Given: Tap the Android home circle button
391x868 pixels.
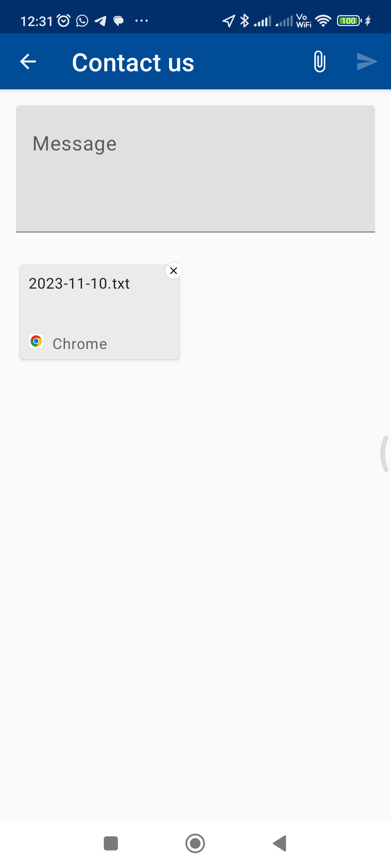Looking at the screenshot, I should pos(195,843).
